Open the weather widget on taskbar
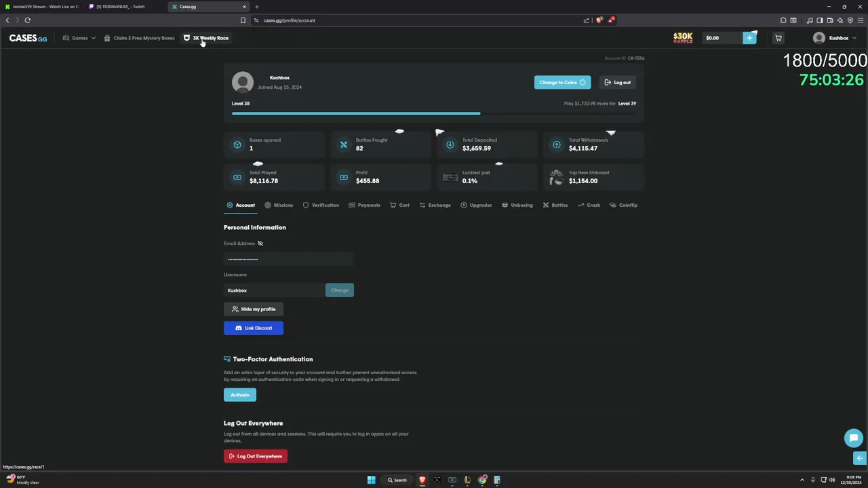Screen dimensions: 868x488 click(22, 480)
